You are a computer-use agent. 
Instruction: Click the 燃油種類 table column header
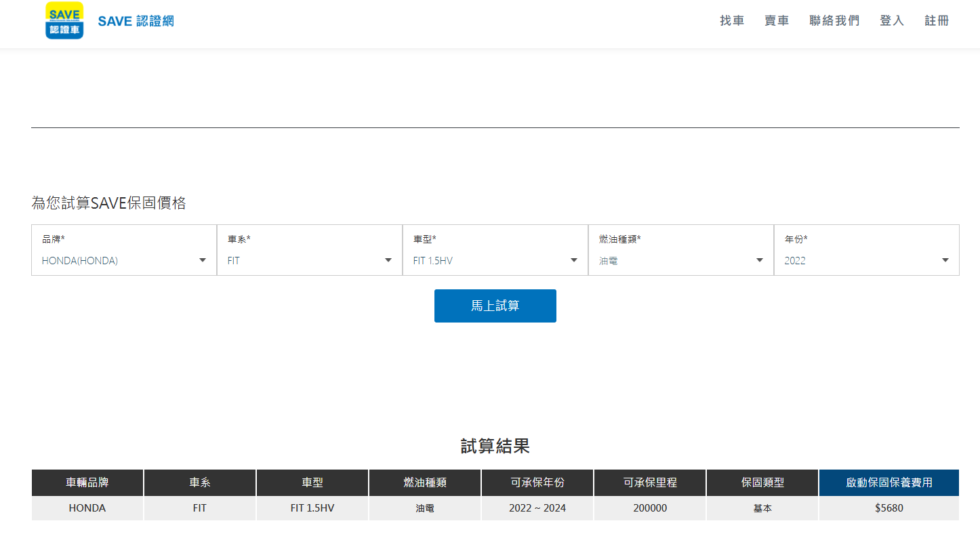(x=425, y=482)
